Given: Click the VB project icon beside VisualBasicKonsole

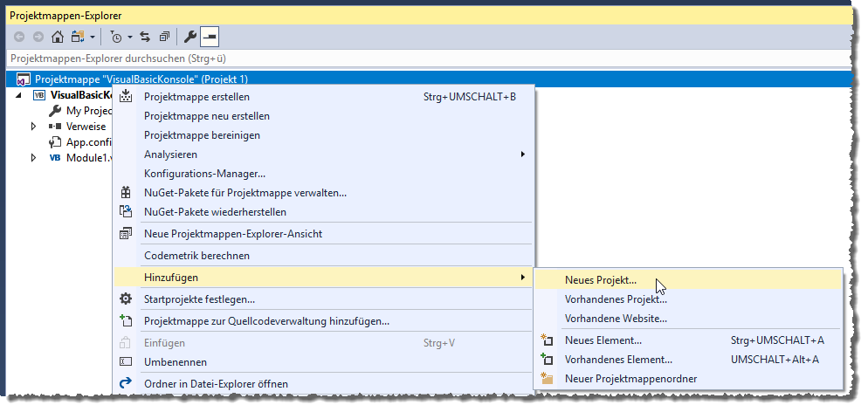Looking at the screenshot, I should 39,94.
